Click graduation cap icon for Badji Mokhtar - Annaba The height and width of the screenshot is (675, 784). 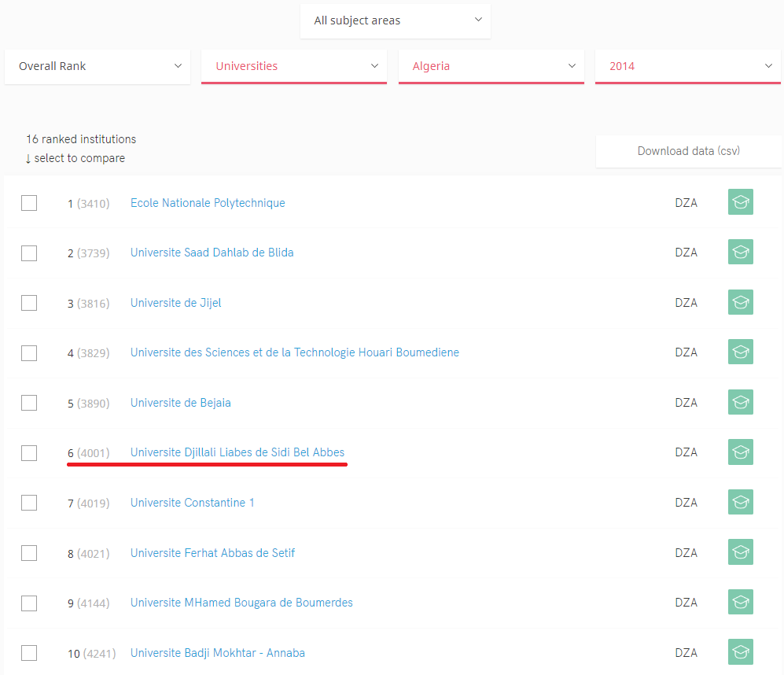pyautogui.click(x=741, y=652)
